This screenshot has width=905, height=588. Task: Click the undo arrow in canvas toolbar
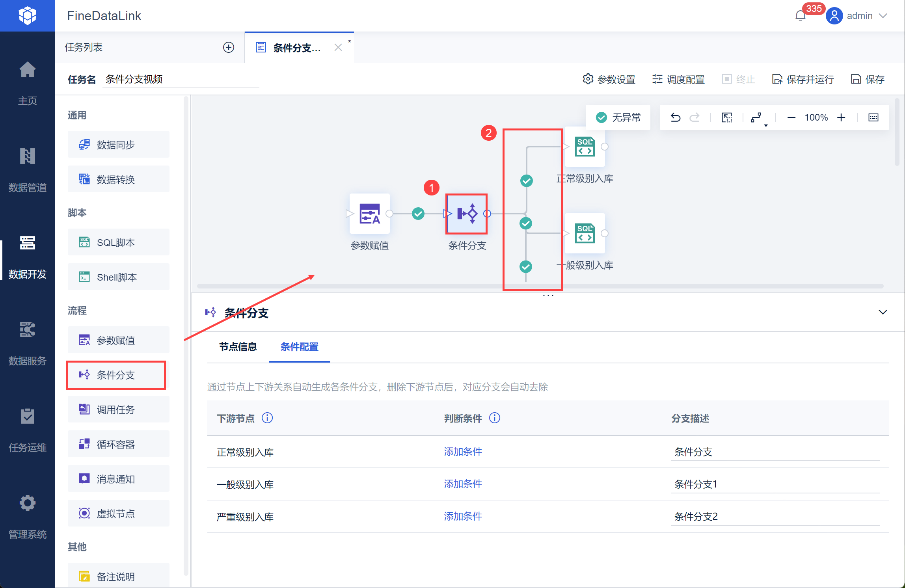coord(675,117)
